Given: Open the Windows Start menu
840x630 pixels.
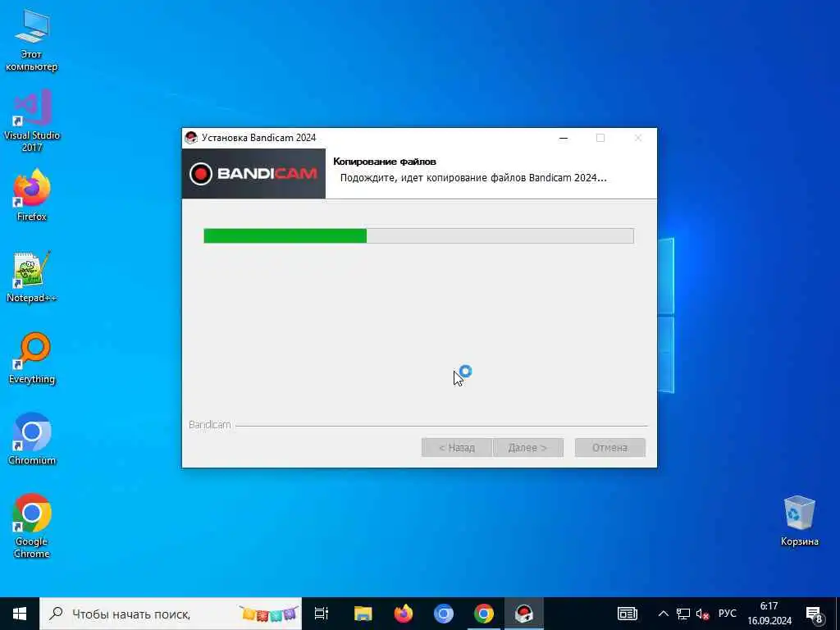Looking at the screenshot, I should point(20,614).
